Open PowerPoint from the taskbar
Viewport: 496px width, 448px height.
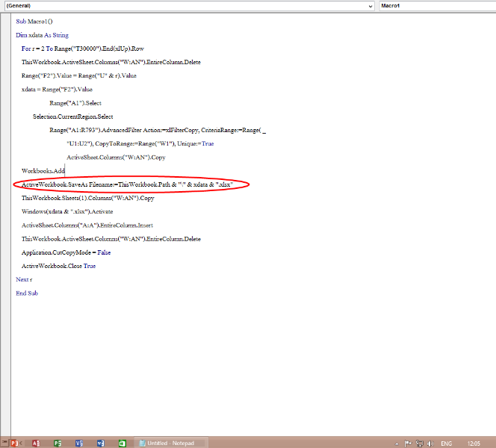[x=14, y=443]
